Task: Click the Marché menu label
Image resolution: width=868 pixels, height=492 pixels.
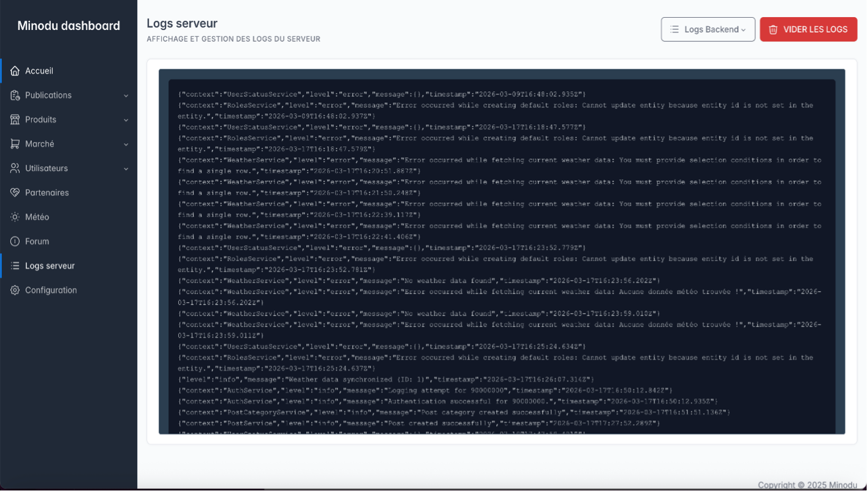Action: (40, 144)
